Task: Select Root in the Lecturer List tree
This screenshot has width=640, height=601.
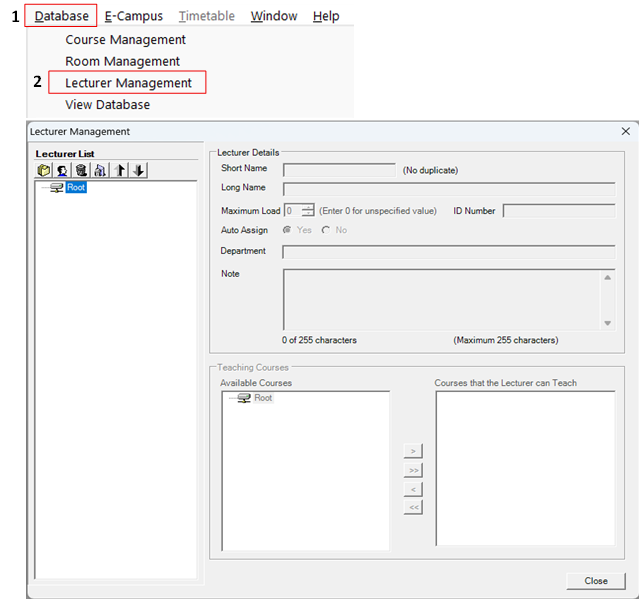Action: [x=76, y=188]
